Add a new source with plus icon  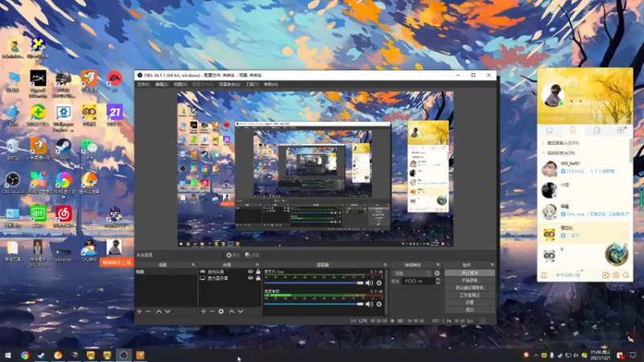[204, 311]
